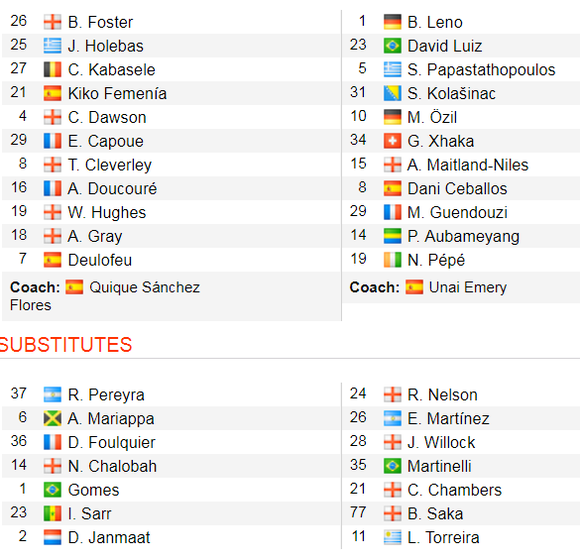Click the Bosnia flag next to S. Kolašinac
The height and width of the screenshot is (560, 580).
click(x=392, y=93)
